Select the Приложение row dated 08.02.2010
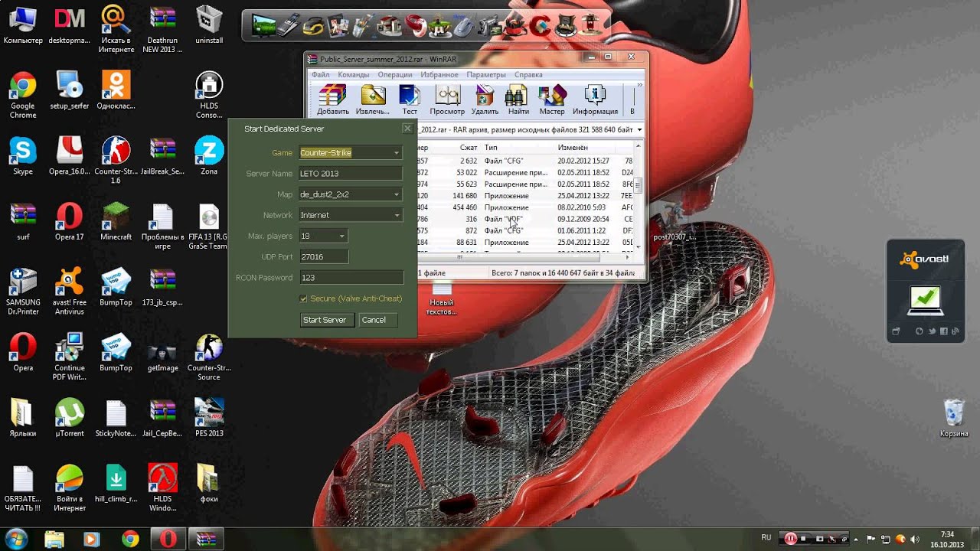The image size is (980, 551). pyautogui.click(x=526, y=207)
